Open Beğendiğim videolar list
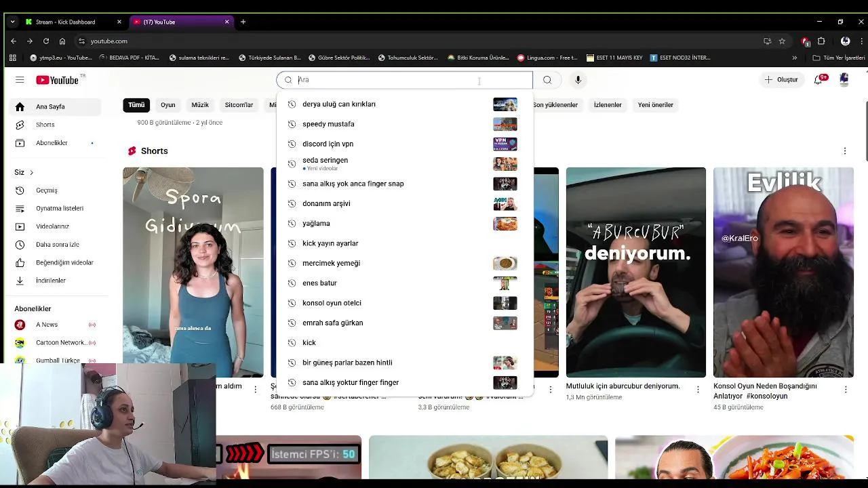 [54, 262]
